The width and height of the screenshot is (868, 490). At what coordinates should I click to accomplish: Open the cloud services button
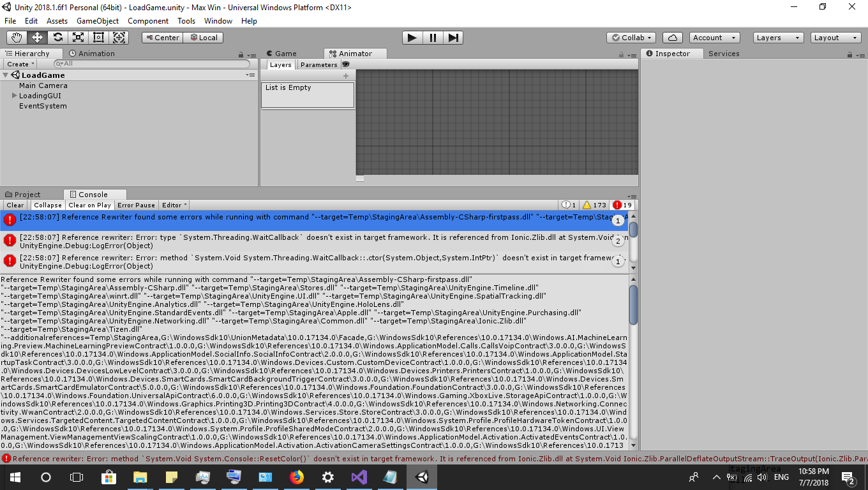tap(673, 38)
